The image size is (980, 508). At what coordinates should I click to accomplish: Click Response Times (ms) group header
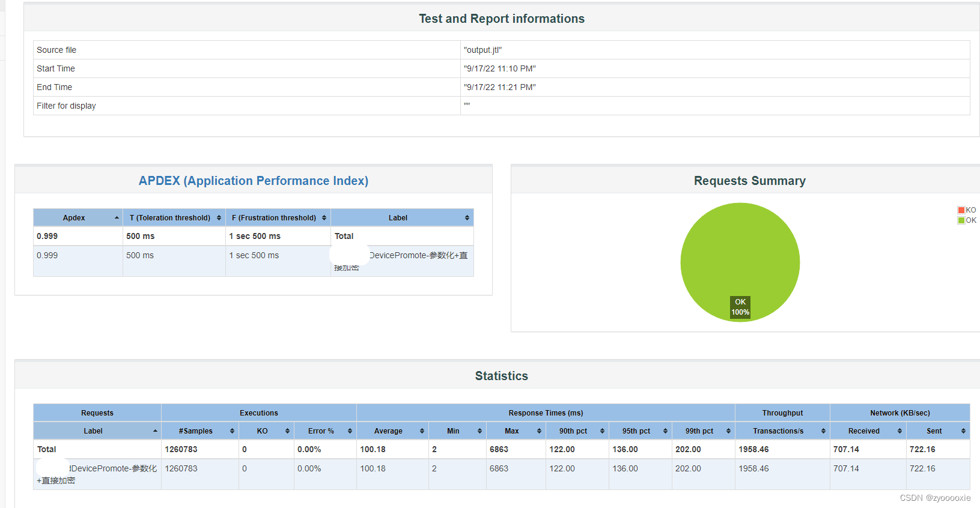tap(546, 413)
